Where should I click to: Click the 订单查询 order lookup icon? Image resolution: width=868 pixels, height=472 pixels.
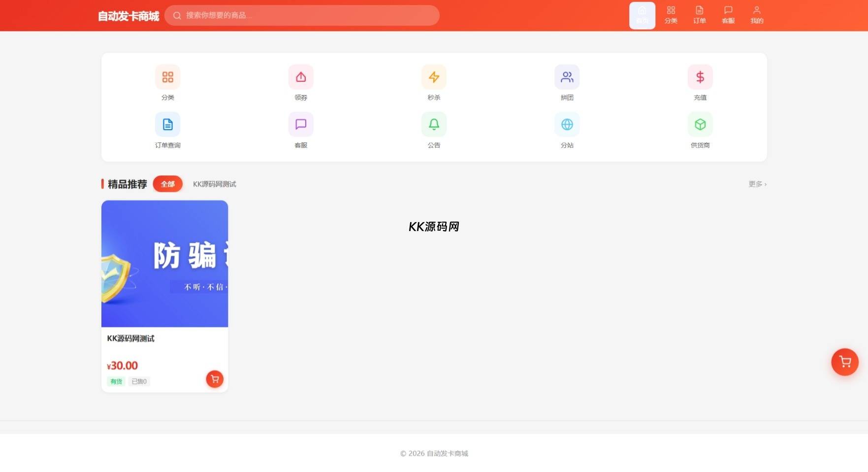tap(167, 125)
